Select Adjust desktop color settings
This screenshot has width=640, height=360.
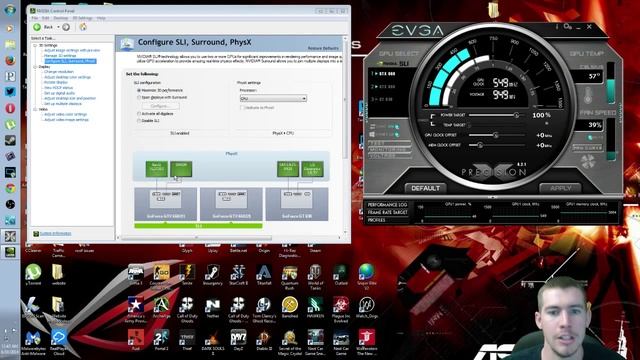67,77
